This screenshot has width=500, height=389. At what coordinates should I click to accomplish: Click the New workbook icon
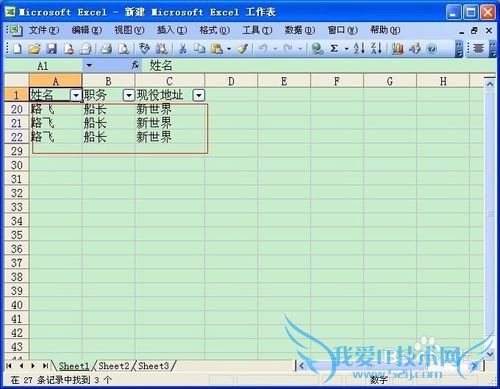click(x=17, y=49)
